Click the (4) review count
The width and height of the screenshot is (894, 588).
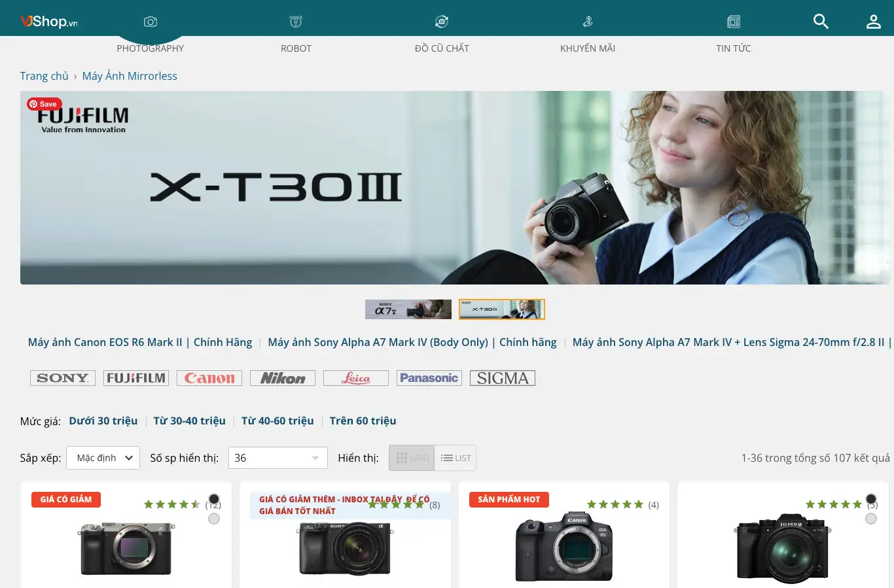(x=654, y=505)
